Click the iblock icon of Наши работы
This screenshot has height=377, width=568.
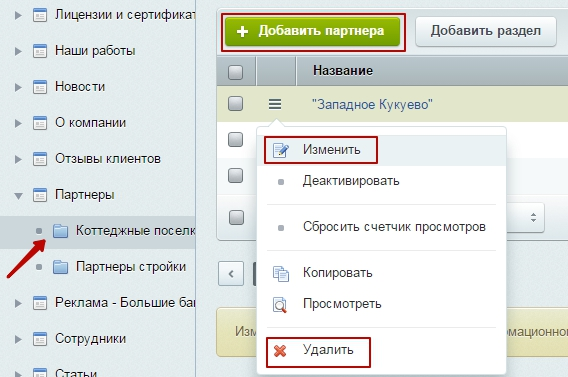click(x=40, y=51)
